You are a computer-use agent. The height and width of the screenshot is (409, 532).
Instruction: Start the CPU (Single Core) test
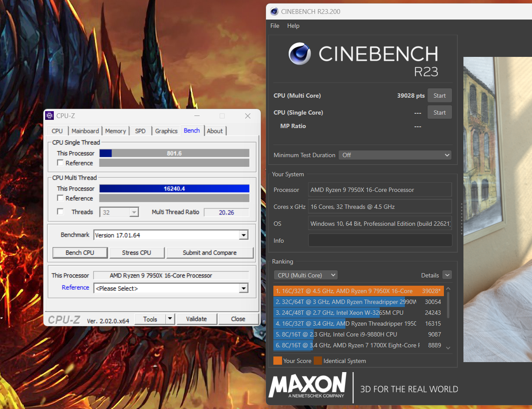click(440, 112)
